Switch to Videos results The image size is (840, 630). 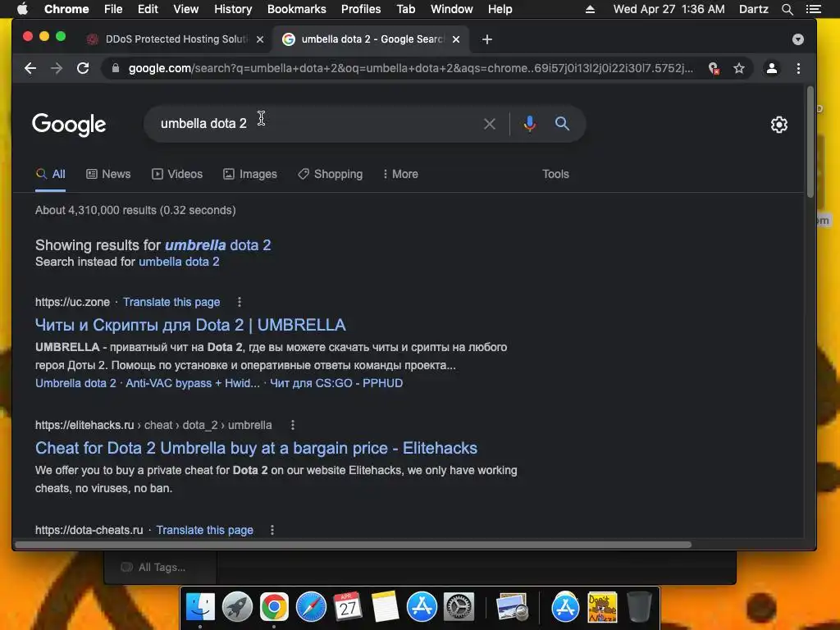pyautogui.click(x=177, y=174)
